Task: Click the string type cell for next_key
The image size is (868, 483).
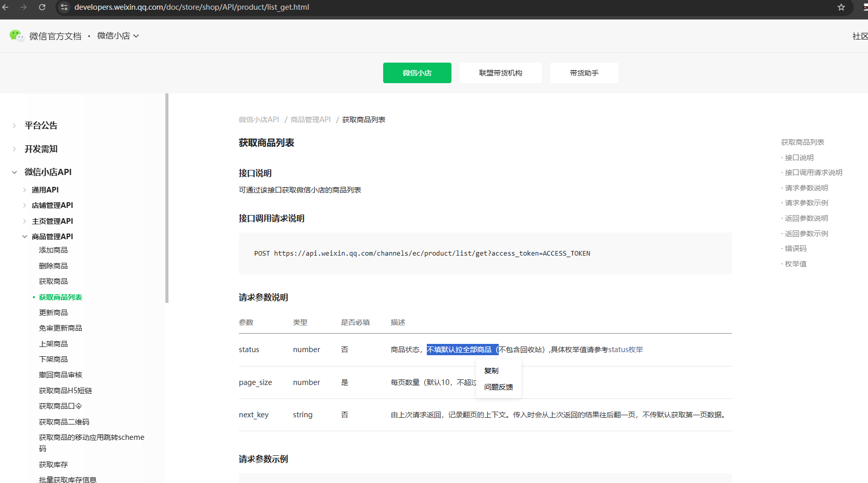Action: tap(303, 415)
